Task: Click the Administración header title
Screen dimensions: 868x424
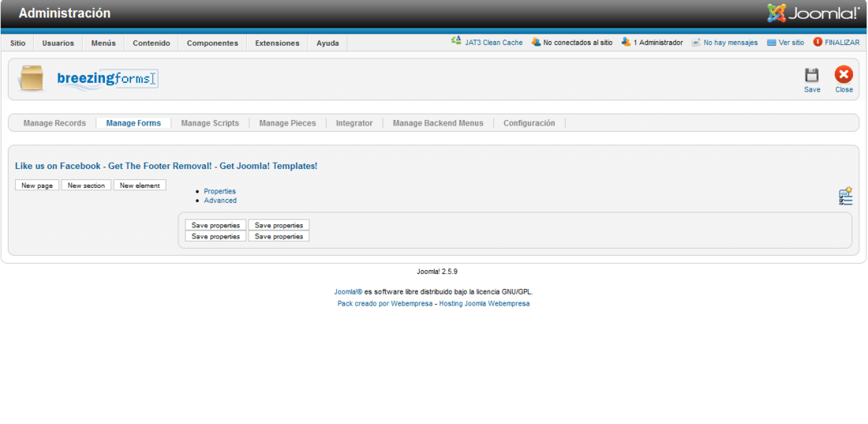Action: 65,13
